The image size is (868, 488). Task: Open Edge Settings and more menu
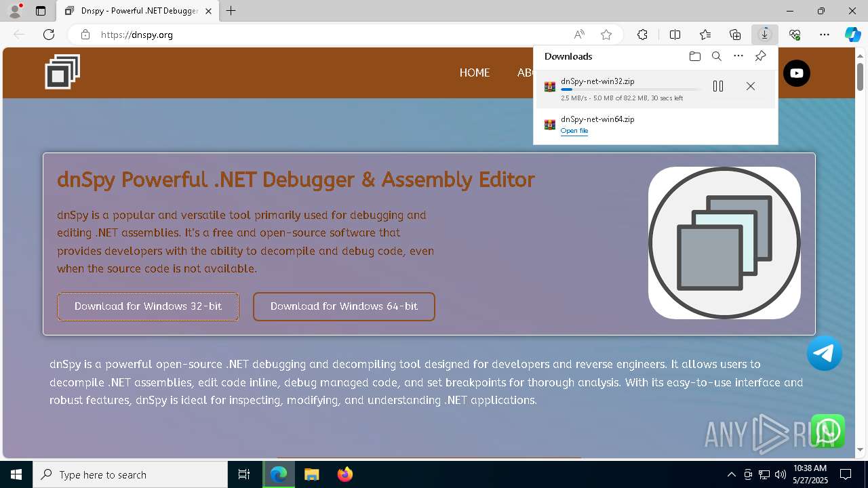pos(825,35)
